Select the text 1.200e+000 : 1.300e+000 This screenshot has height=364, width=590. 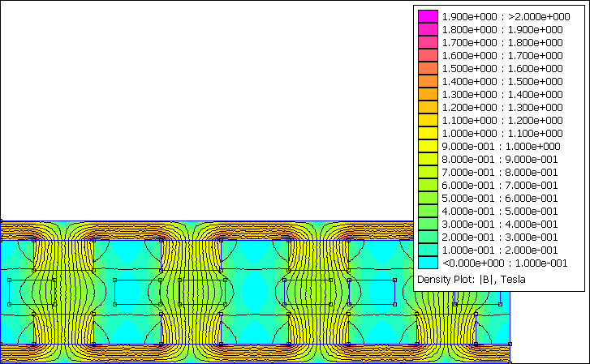[502, 108]
